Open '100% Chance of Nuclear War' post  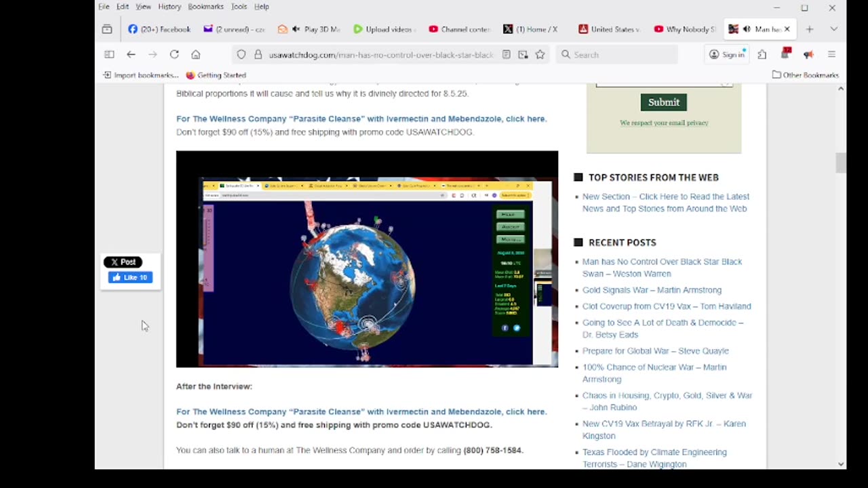point(654,373)
